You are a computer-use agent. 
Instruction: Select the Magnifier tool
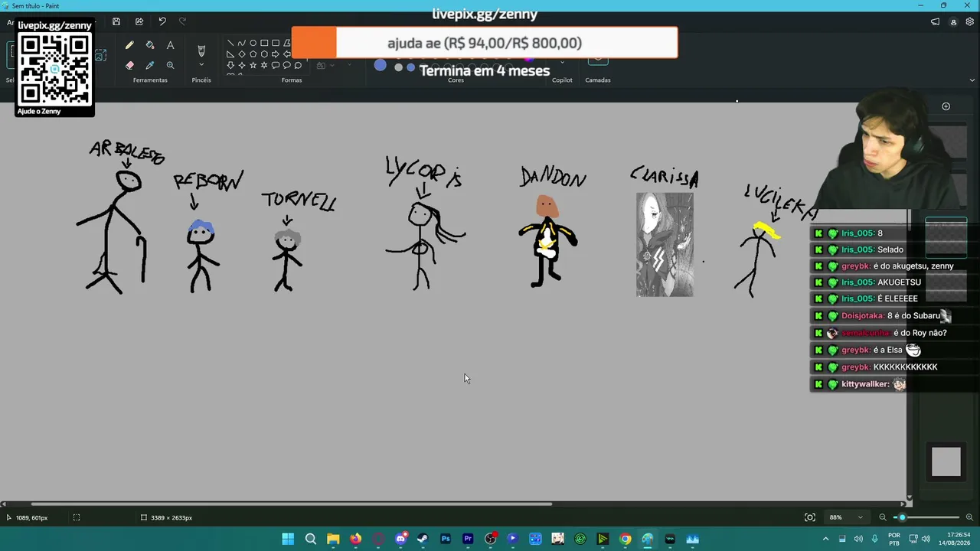(x=170, y=65)
